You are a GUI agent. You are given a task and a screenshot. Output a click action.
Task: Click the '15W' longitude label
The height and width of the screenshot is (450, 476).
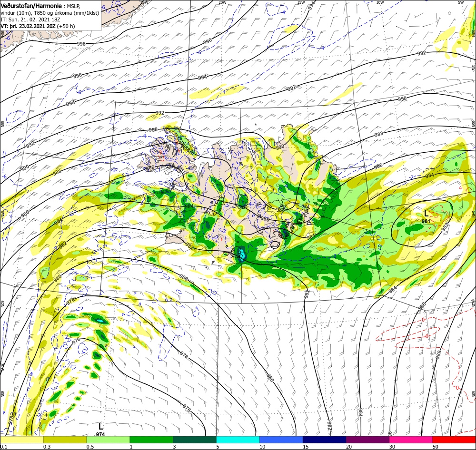(x=301, y=2)
